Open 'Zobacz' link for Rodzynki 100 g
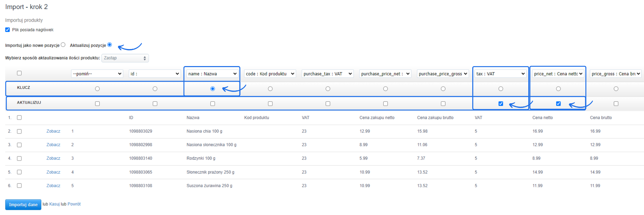 pos(53,158)
